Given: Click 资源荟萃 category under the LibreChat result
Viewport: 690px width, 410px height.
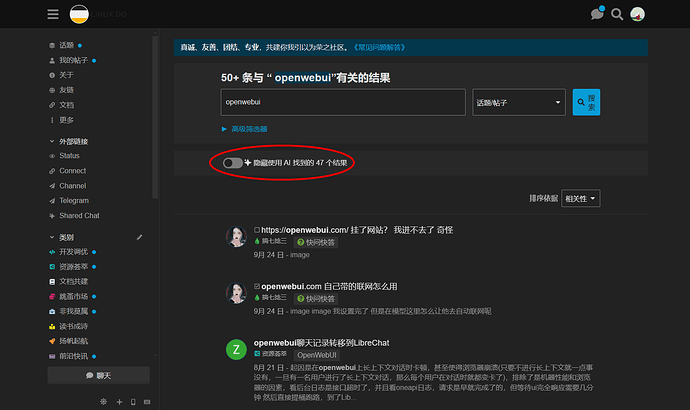Looking at the screenshot, I should point(270,354).
